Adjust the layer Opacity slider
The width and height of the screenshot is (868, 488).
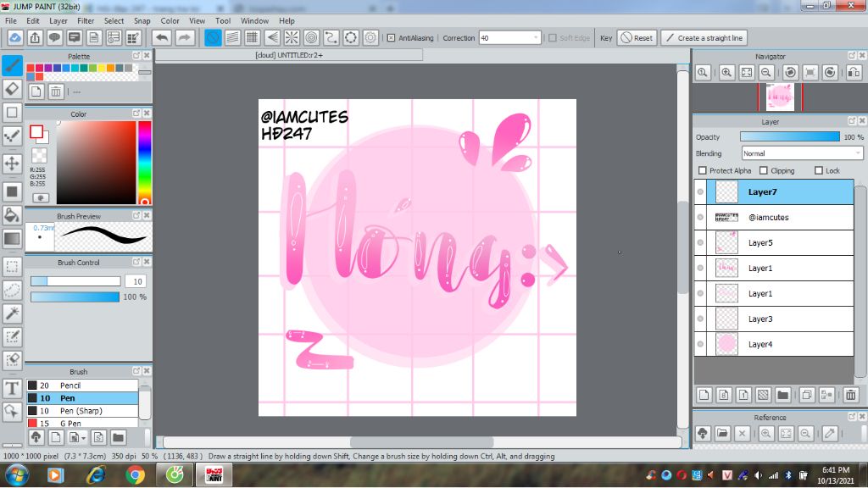click(x=790, y=136)
